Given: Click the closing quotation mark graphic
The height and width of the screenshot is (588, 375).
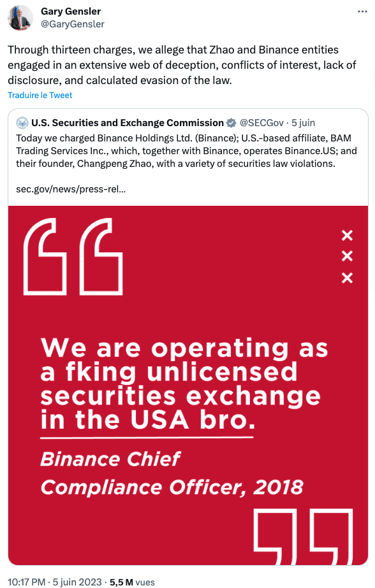Looking at the screenshot, I should (x=304, y=536).
